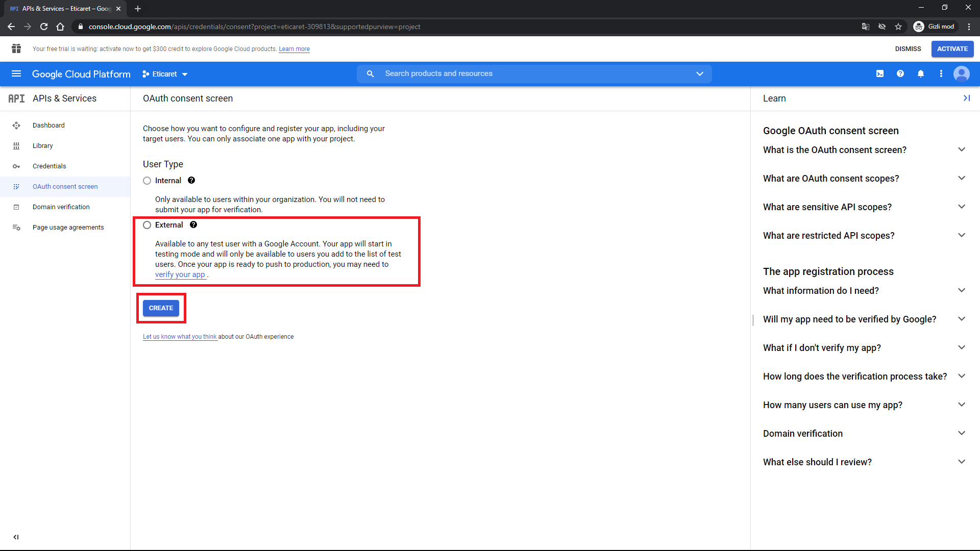The width and height of the screenshot is (980, 551).
Task: Dismiss the free trial banner
Action: pyautogui.click(x=908, y=49)
